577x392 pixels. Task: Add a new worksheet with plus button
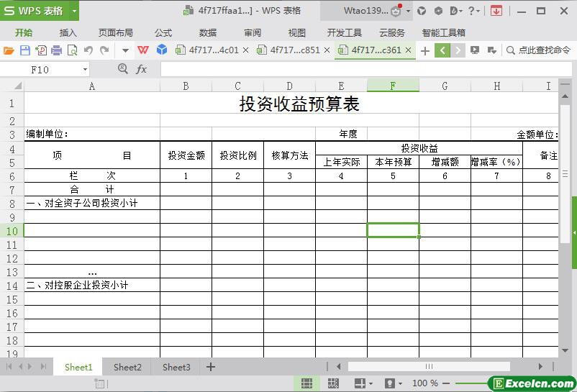pyautogui.click(x=211, y=367)
